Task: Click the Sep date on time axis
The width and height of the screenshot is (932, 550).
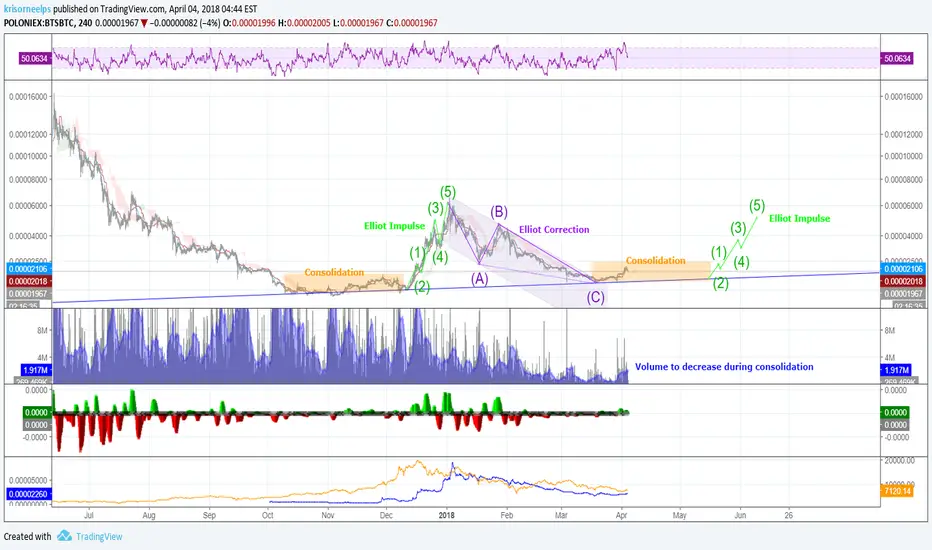Action: (209, 515)
